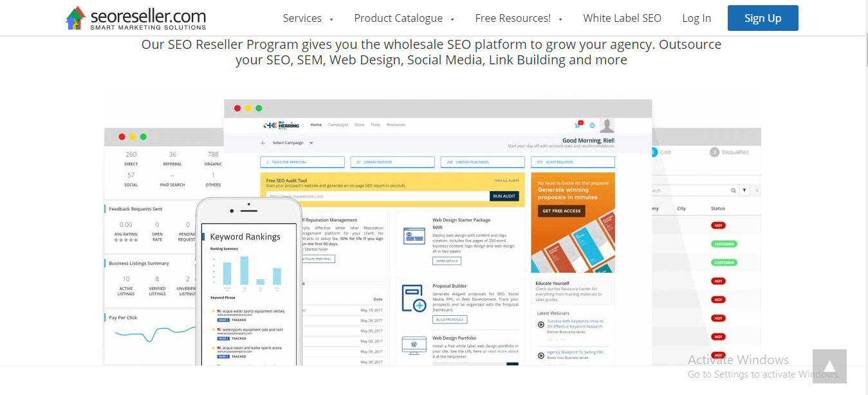Click the Educate Yourself heading
The height and width of the screenshot is (395, 868).
point(553,282)
